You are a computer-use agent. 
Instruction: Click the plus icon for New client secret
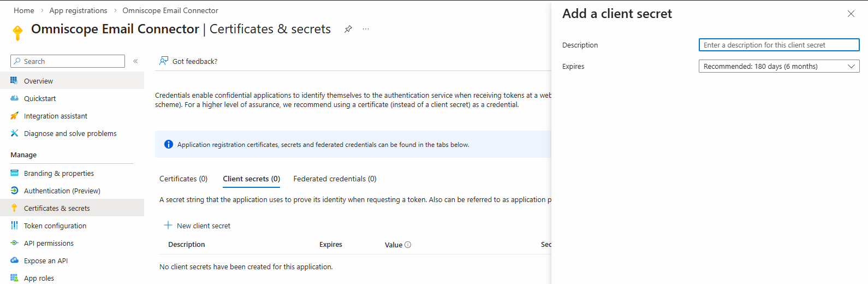pos(168,226)
